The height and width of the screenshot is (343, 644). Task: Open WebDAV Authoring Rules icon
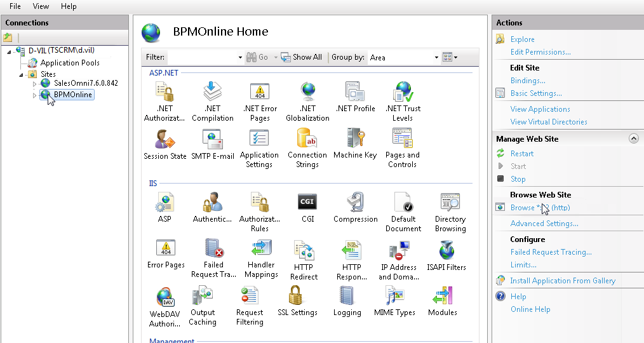(164, 307)
